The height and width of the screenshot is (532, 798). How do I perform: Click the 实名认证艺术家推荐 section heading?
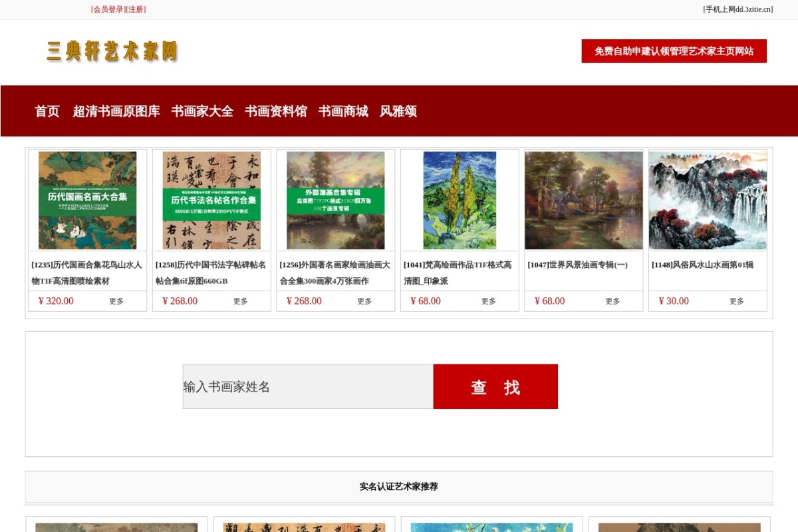click(399, 487)
